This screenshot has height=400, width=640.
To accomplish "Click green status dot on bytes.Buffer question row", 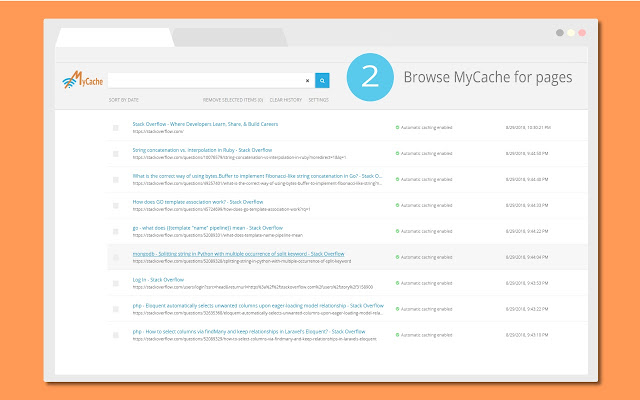I will [397, 179].
